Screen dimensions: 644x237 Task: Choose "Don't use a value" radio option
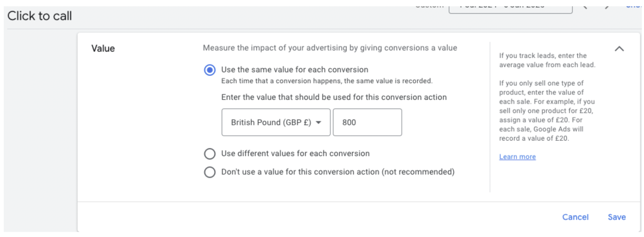(x=210, y=172)
